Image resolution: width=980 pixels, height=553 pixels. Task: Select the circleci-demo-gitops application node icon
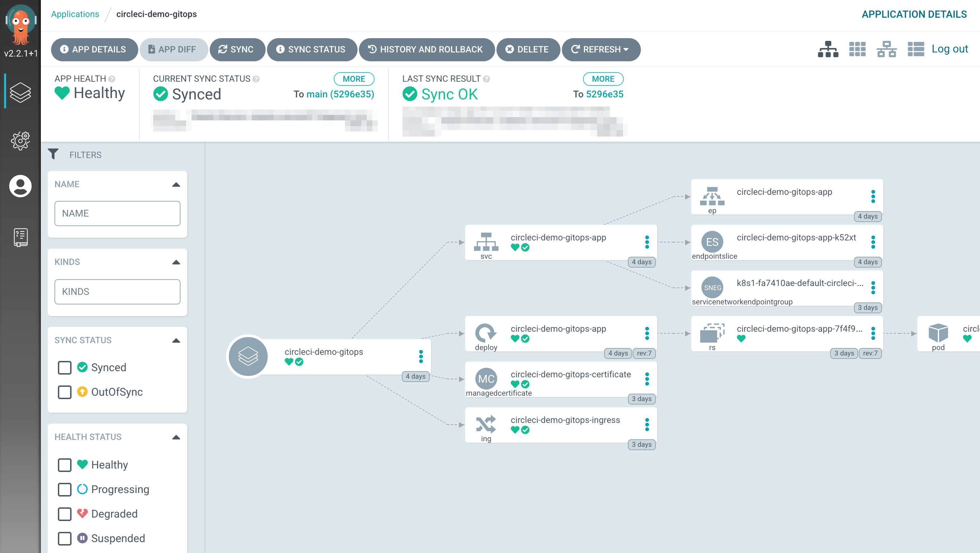(248, 357)
